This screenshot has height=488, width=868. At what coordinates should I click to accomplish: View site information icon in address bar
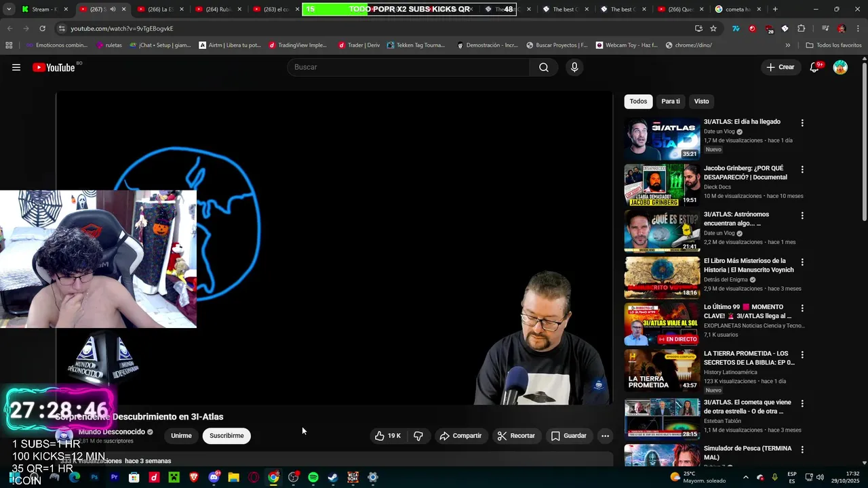62,28
